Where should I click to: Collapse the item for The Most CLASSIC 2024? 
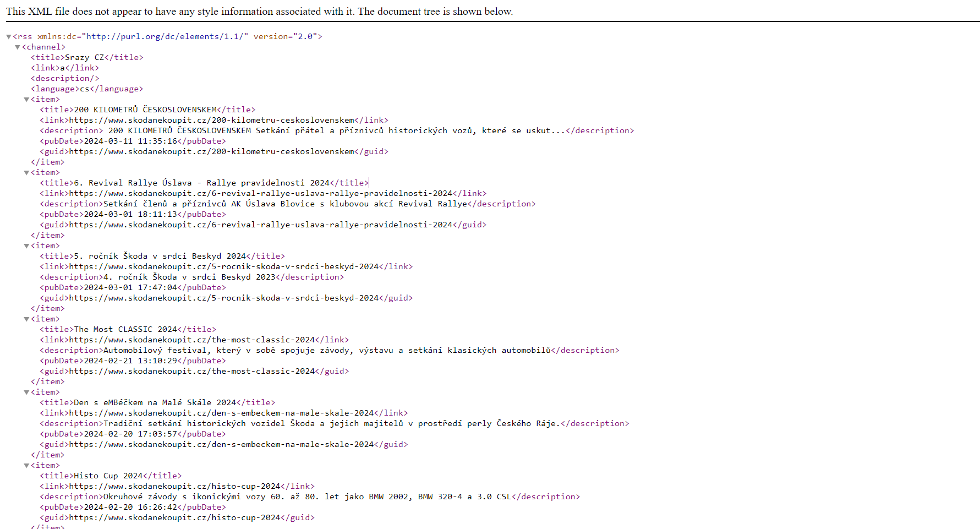[x=26, y=319]
